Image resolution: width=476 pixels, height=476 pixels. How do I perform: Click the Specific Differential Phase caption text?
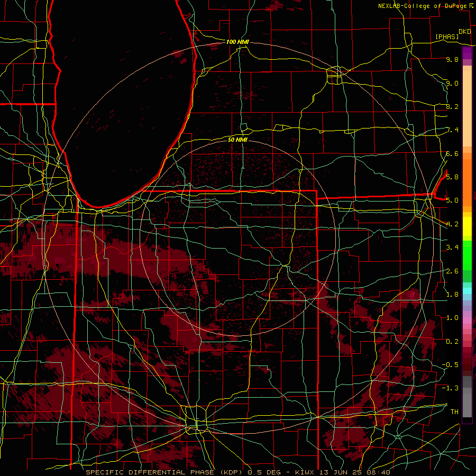237,472
